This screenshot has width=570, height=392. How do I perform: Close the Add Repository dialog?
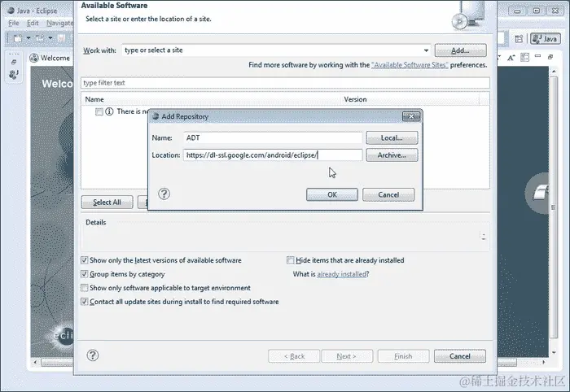click(411, 116)
